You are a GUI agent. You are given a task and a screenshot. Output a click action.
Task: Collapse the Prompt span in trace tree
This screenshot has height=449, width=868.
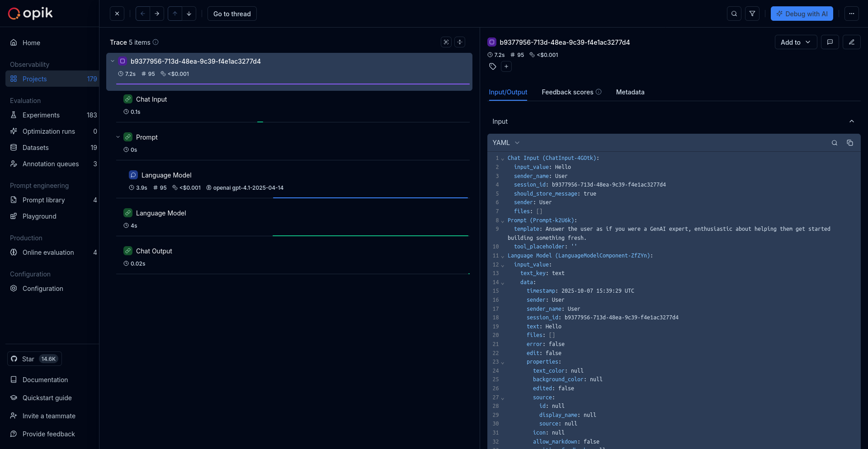[x=118, y=137]
